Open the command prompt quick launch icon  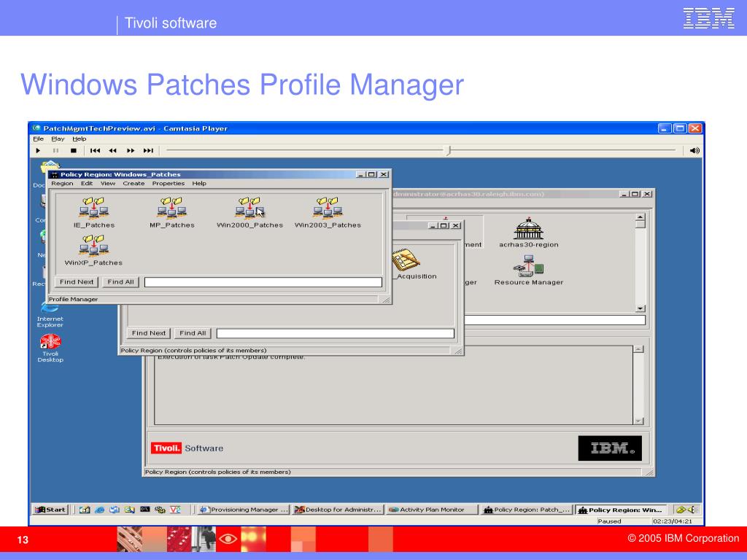pos(145,510)
